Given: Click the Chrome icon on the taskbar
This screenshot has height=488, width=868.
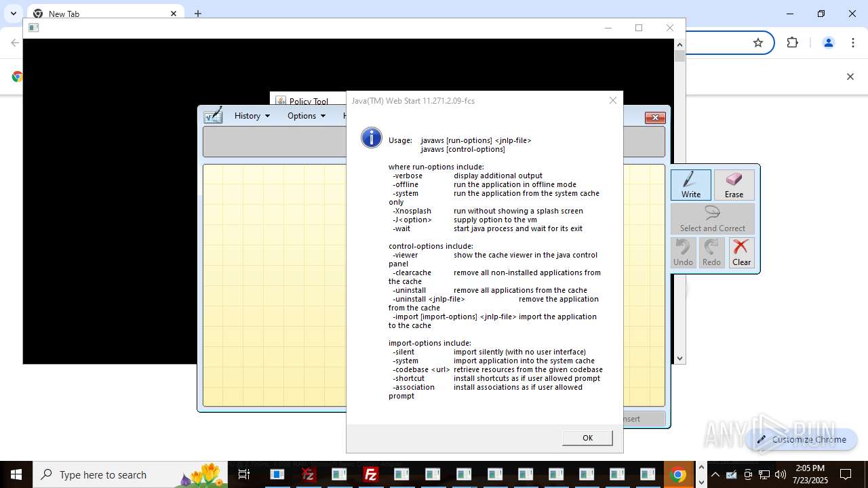Looking at the screenshot, I should (678, 474).
